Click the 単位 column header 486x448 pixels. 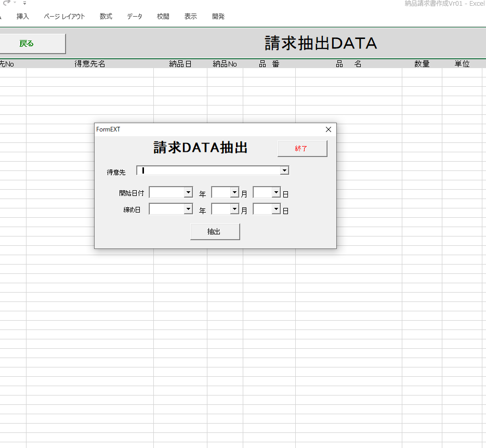(462, 64)
